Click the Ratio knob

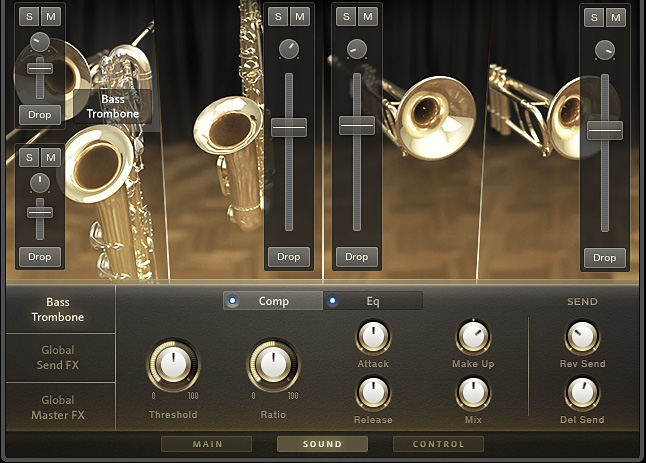(273, 365)
